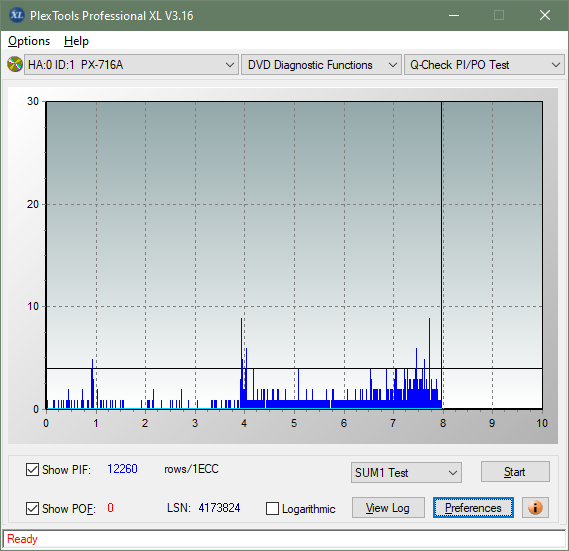
Task: Open the DVD Diagnostic Functions dropdown
Action: (321, 65)
